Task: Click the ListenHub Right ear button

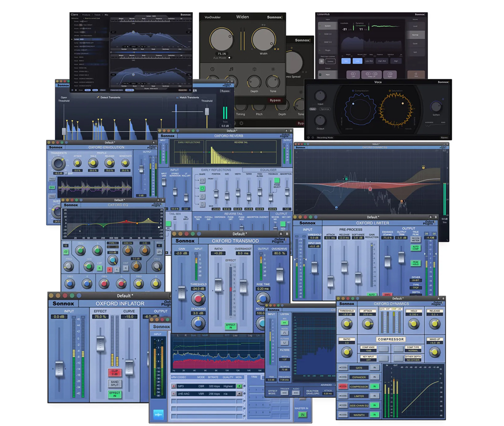Action: coord(390,74)
